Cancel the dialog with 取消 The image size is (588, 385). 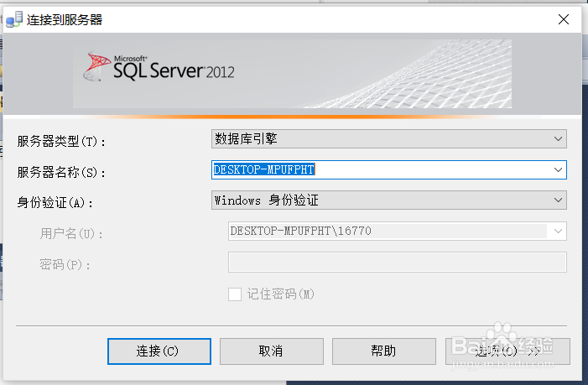pyautogui.click(x=272, y=351)
